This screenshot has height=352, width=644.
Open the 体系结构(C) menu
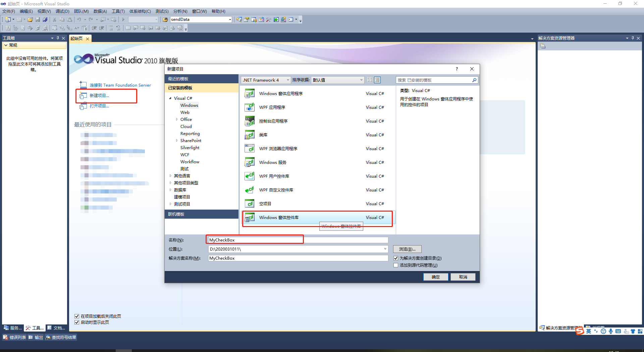click(x=140, y=11)
